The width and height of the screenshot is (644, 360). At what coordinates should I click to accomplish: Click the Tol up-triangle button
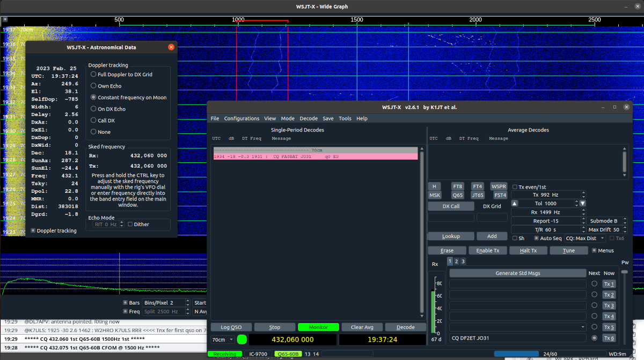[x=514, y=203]
